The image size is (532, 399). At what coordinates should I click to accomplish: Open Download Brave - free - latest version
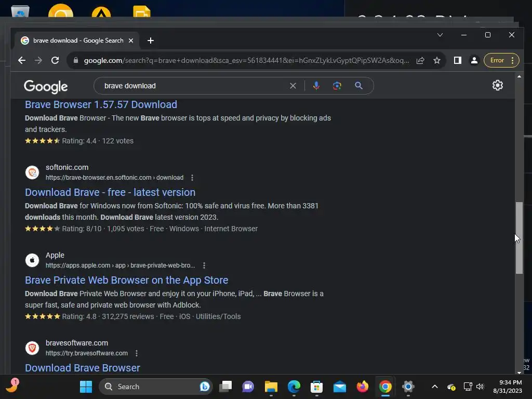point(110,192)
